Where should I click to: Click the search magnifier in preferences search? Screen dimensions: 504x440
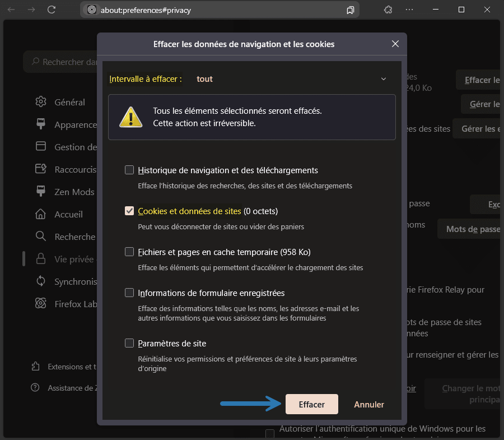[35, 61]
